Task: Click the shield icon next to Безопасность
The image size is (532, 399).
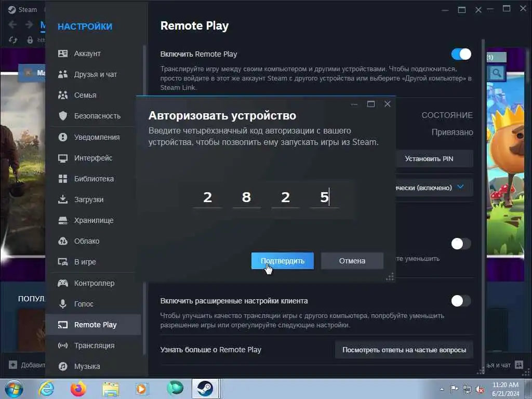Action: [x=63, y=116]
